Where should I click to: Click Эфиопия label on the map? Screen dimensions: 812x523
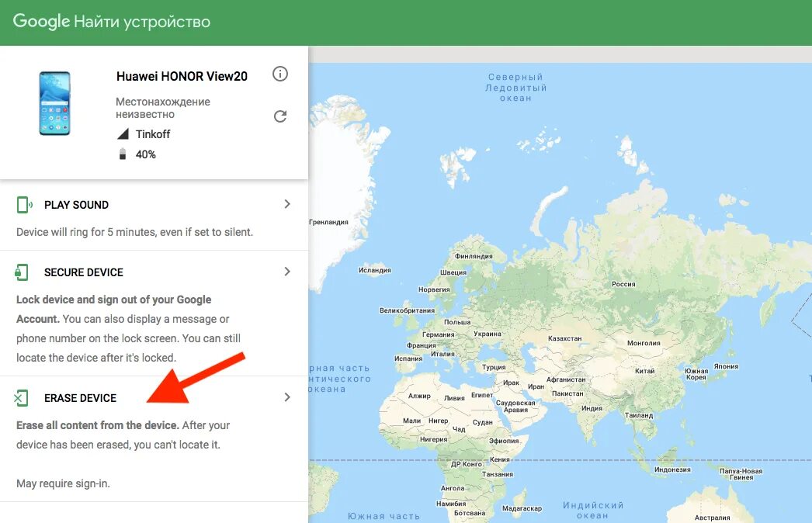(504, 441)
